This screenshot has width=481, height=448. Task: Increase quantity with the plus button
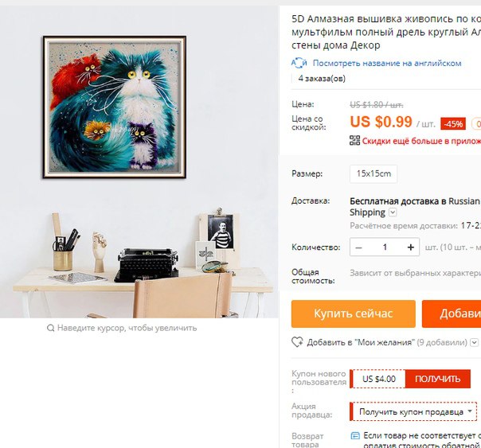[x=410, y=247]
